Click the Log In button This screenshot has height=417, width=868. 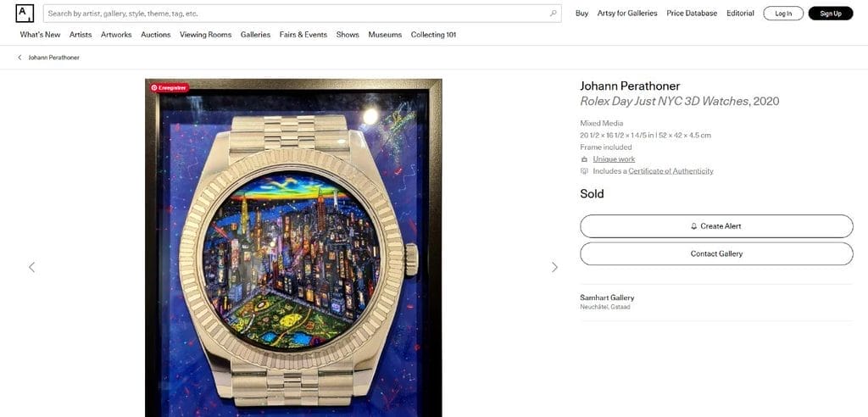pyautogui.click(x=783, y=14)
